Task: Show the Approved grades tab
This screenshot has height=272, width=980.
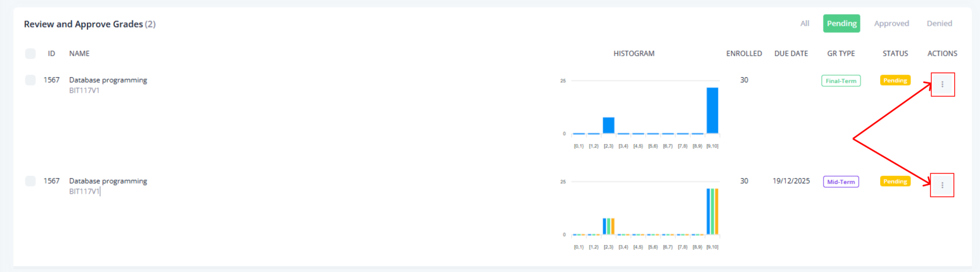Action: point(891,23)
